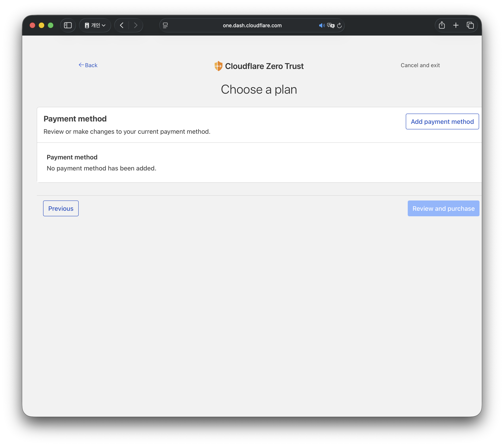
Task: Click the address bar URL field
Action: click(252, 25)
